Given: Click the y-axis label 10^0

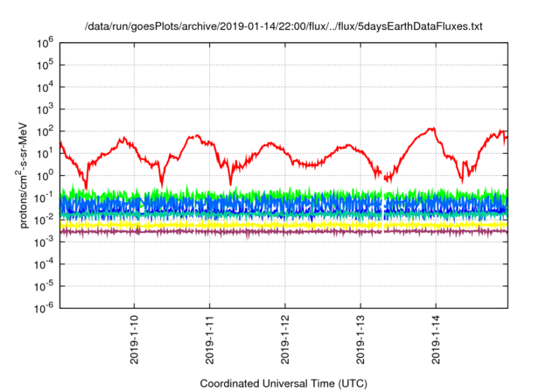Looking at the screenshot, I should (45, 176).
